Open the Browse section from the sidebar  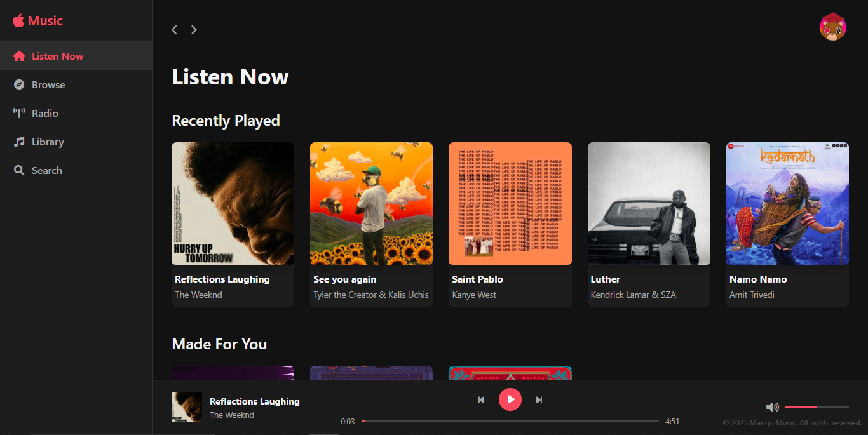[x=48, y=84]
